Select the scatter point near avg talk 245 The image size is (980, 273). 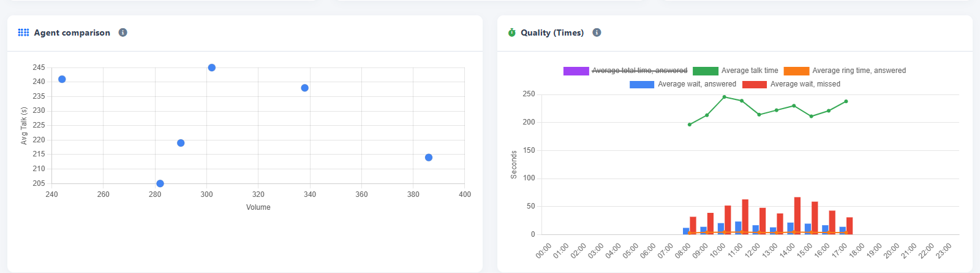coord(212,67)
